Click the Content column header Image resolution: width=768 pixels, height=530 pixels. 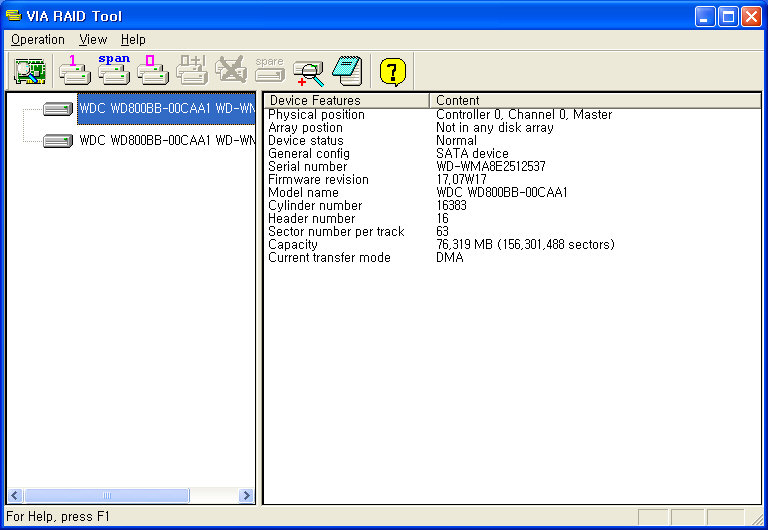pyautogui.click(x=595, y=100)
